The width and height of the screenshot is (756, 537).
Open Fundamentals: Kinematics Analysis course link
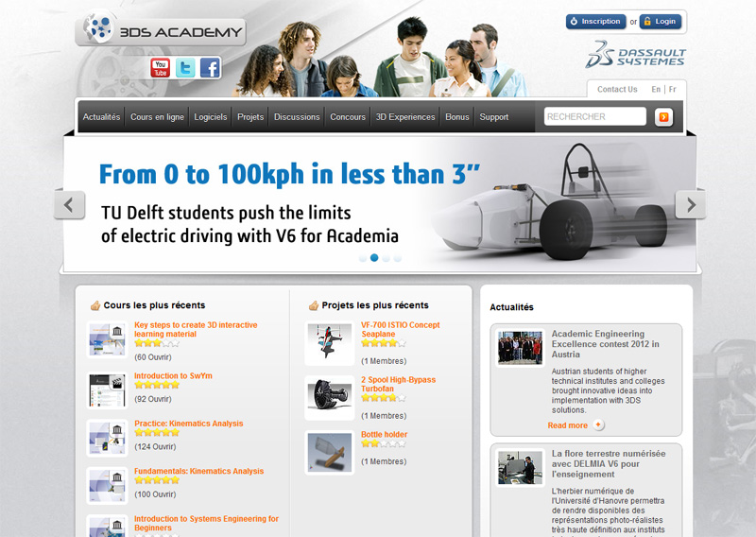pyautogui.click(x=198, y=472)
